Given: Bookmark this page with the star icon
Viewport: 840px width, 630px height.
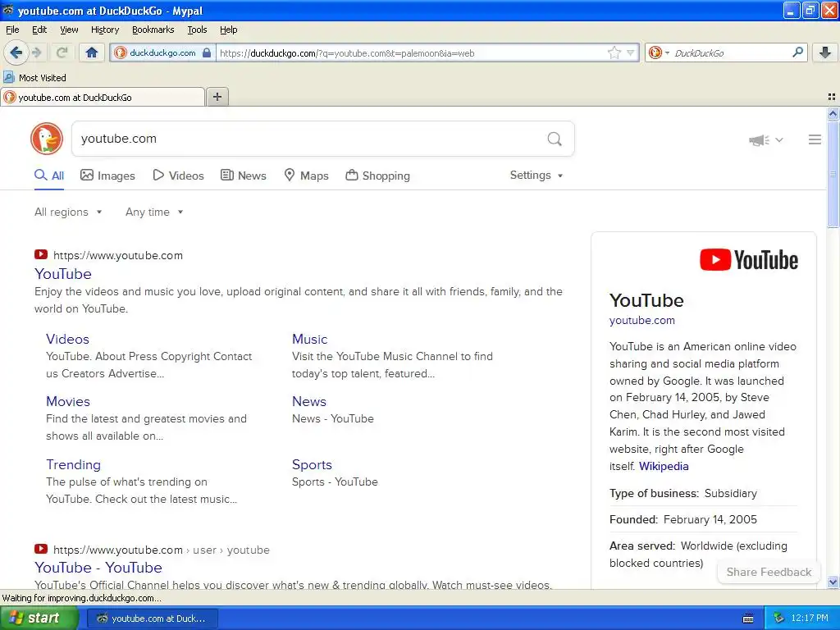Looking at the screenshot, I should pos(614,52).
